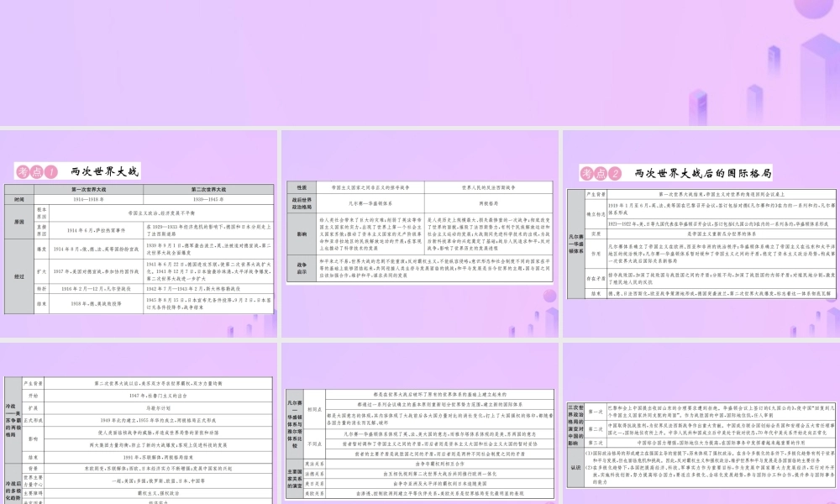The height and width of the screenshot is (504, 840).
Task: Click cell 帝国主义政治、经济发展不平衡
Action: [x=161, y=213]
